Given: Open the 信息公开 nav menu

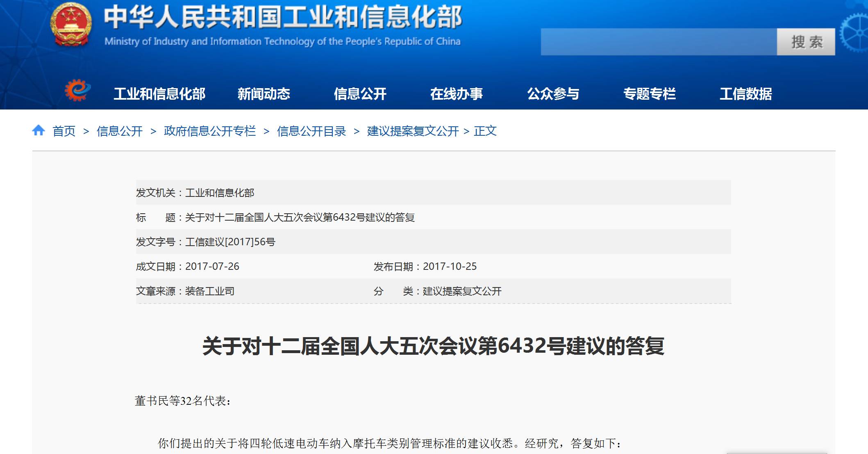Looking at the screenshot, I should 360,94.
